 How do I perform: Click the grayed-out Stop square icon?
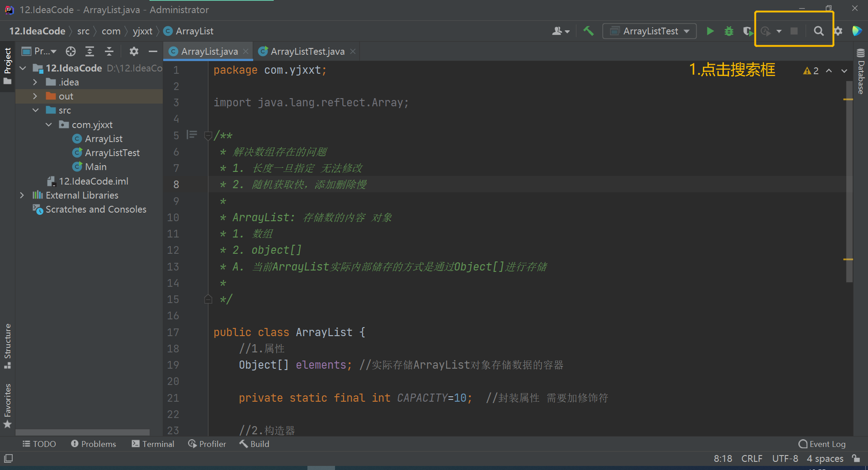point(794,31)
